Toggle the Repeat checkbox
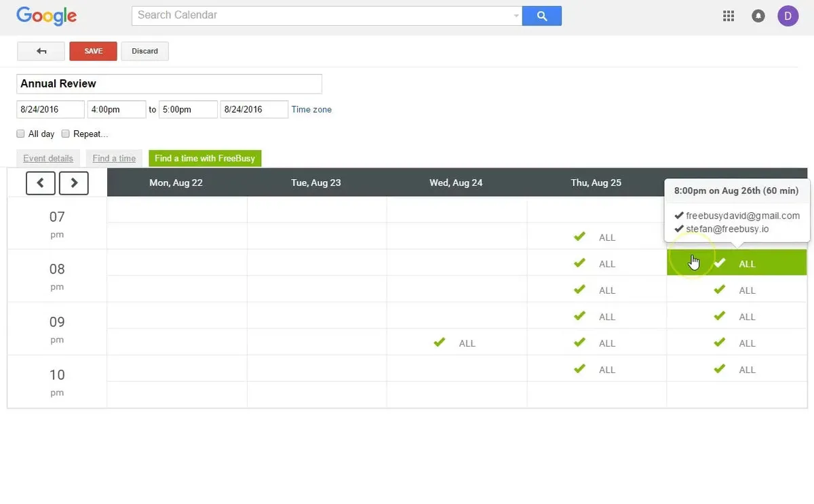Screen dimensions: 814x504 [x=66, y=134]
